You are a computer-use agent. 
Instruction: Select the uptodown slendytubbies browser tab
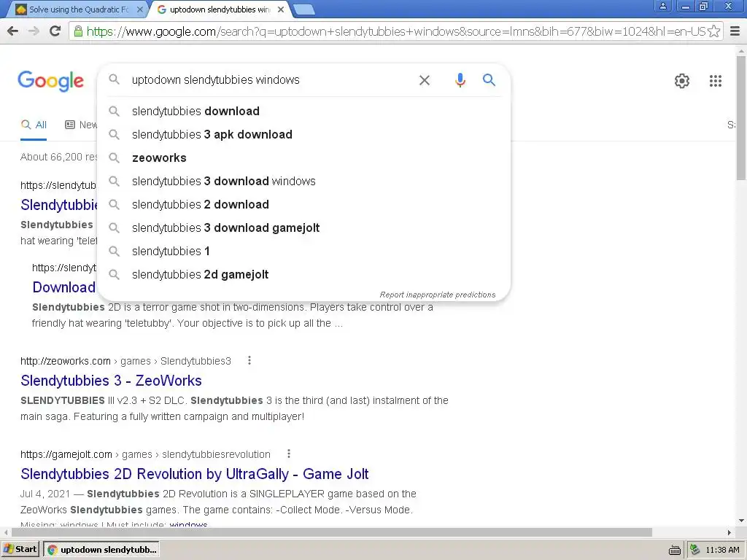[x=220, y=9]
